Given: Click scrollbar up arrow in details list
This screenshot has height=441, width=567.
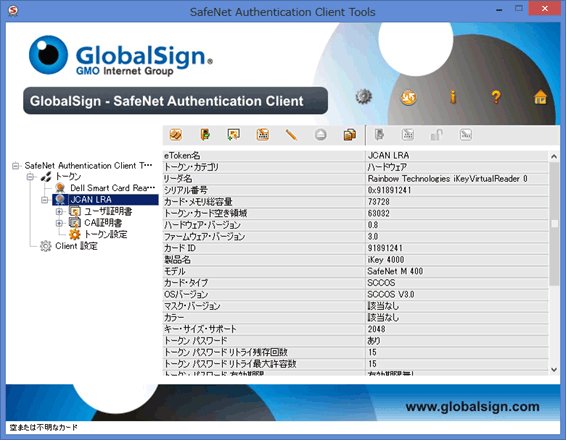Looking at the screenshot, I should pyautogui.click(x=554, y=157).
